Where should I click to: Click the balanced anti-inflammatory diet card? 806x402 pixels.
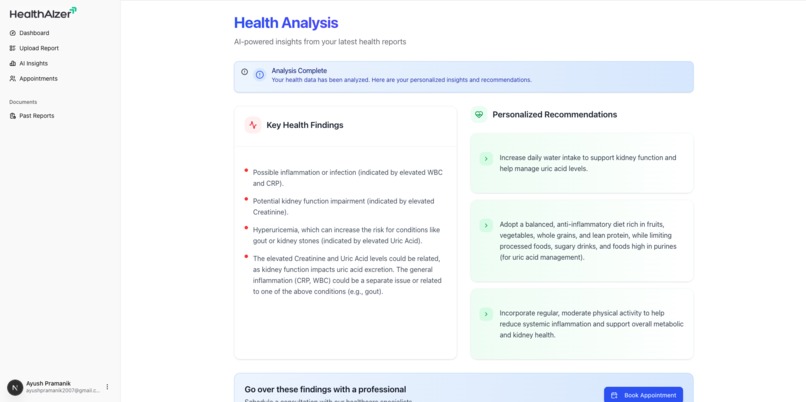582,241
